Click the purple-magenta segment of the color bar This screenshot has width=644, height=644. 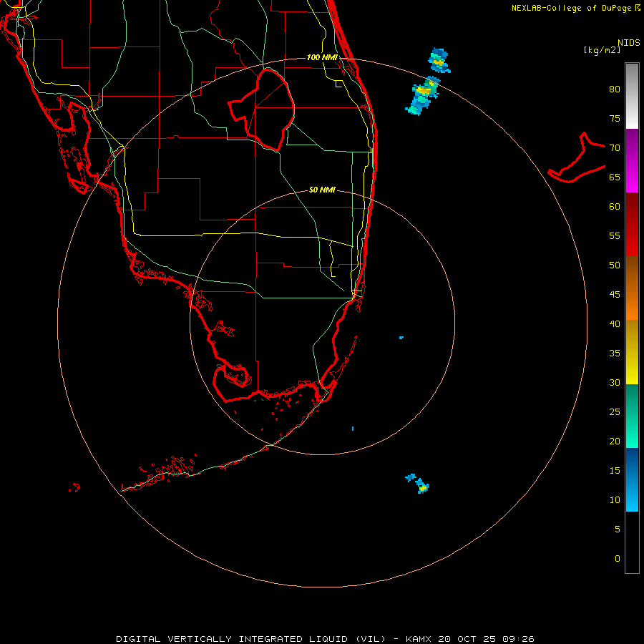632,160
